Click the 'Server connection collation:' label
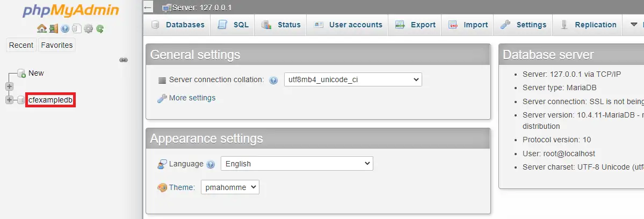The image size is (644, 219). point(216,79)
